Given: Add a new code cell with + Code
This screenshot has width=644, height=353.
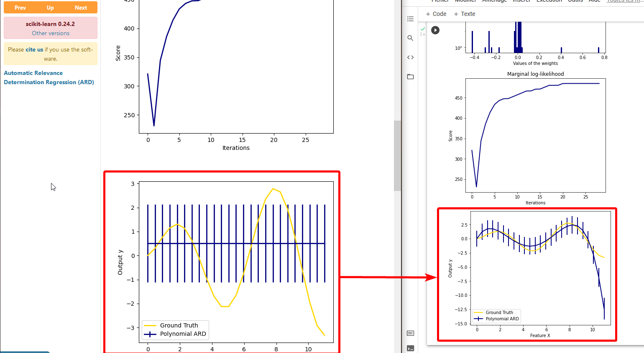Looking at the screenshot, I should tap(436, 14).
